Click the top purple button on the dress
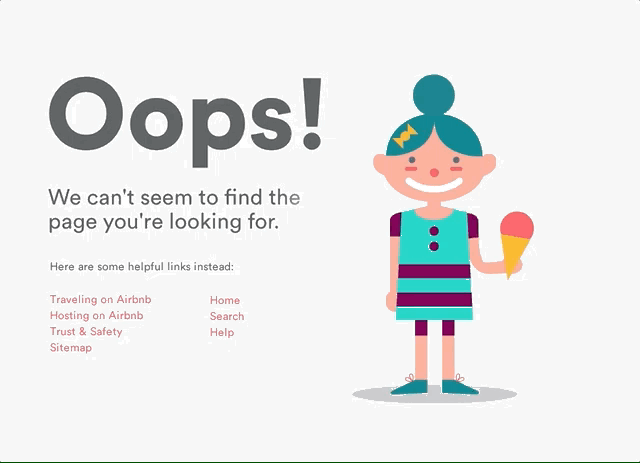This screenshot has height=463, width=640. pyautogui.click(x=434, y=231)
